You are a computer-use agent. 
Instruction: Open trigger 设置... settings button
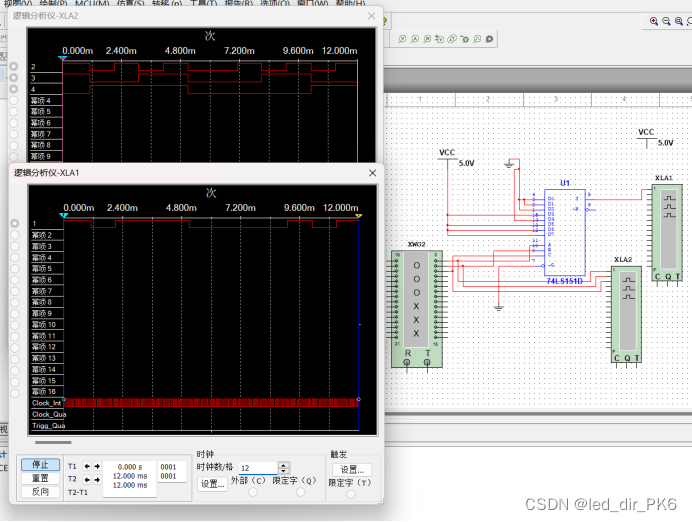352,469
